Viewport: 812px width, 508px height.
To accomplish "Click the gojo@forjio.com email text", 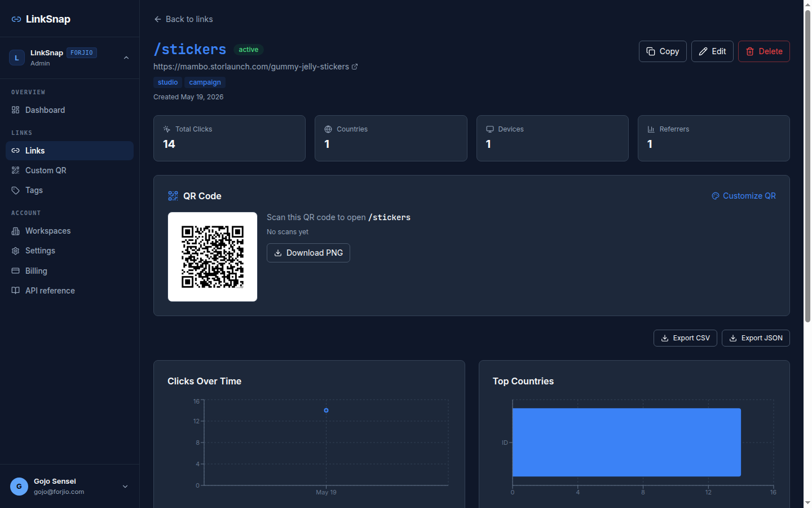I will pyautogui.click(x=59, y=492).
